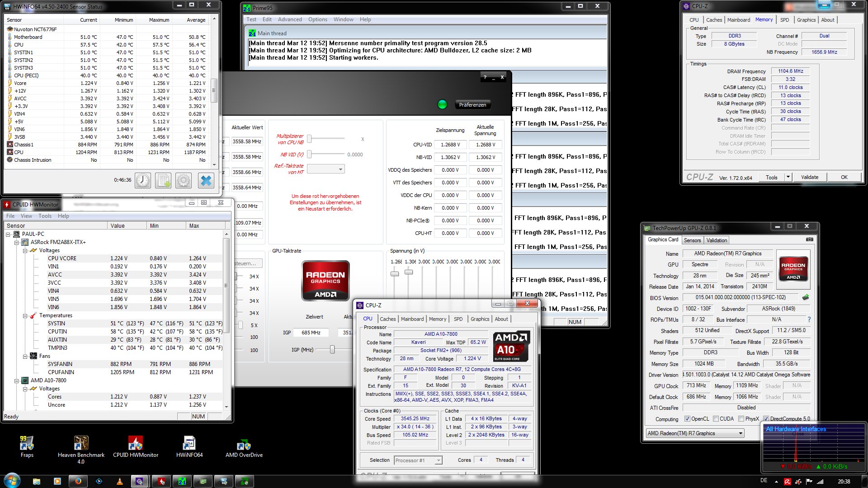Click the HWiNFO clock reset icon
Viewport: 868px width, 488px height.
pos(143,180)
